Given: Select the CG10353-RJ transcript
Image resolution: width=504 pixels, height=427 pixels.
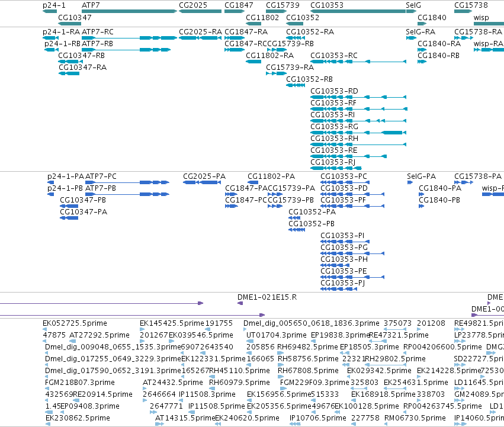Looking at the screenshot, I should tap(336, 168).
